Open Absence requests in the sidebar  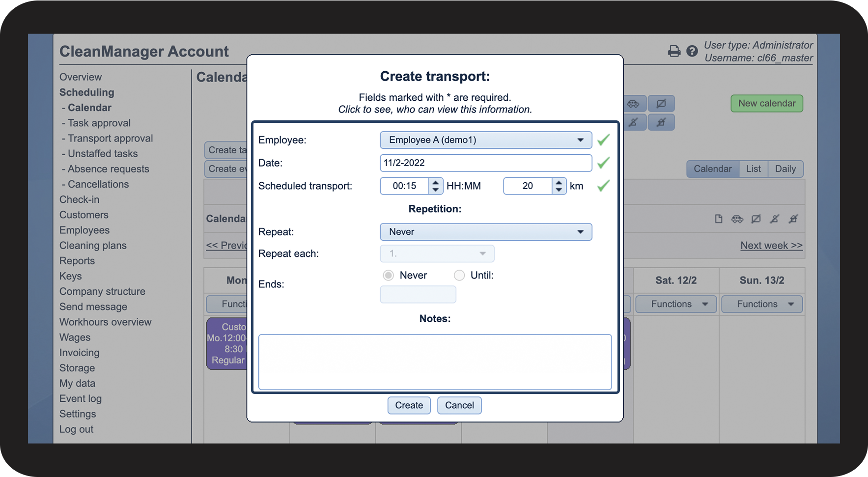point(109,169)
